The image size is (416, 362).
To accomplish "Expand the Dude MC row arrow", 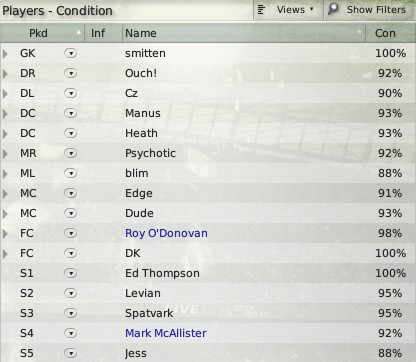I will coord(5,213).
